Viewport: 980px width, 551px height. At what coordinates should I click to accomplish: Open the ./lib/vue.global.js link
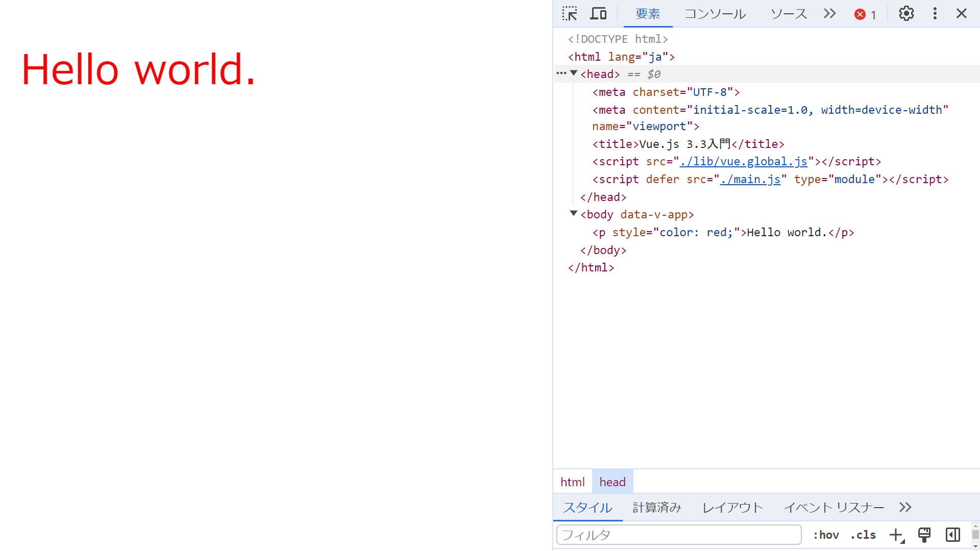[x=744, y=162]
